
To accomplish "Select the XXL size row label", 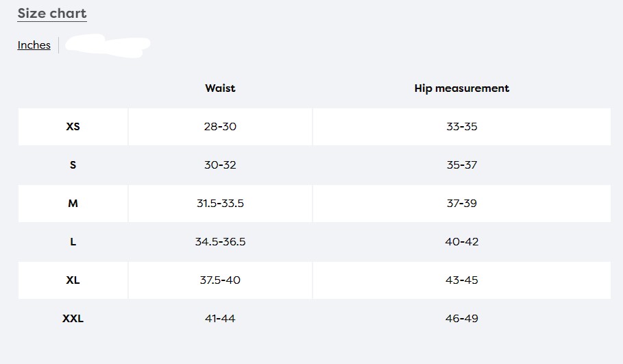I will click(x=73, y=319).
